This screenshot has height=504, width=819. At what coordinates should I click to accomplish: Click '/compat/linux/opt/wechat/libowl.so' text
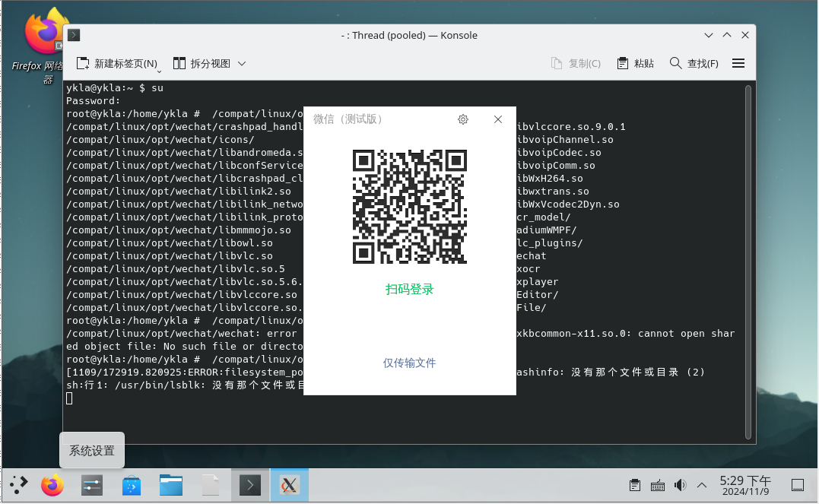pos(170,243)
